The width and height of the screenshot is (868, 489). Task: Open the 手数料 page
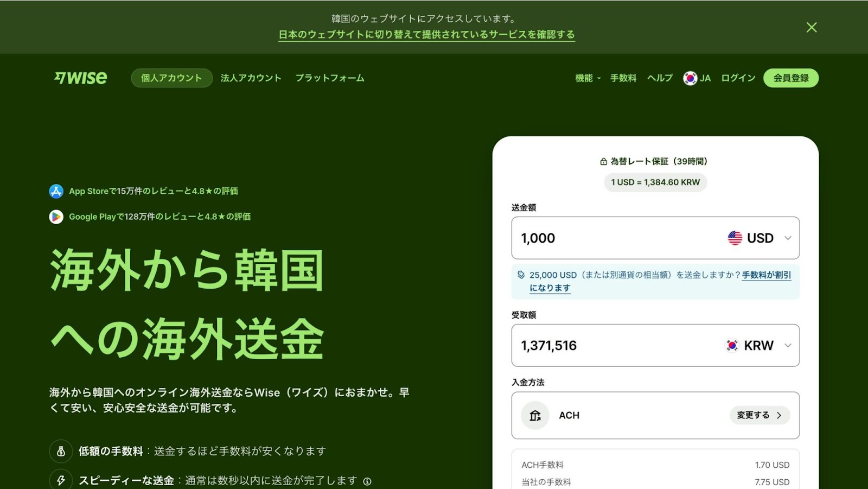[623, 78]
